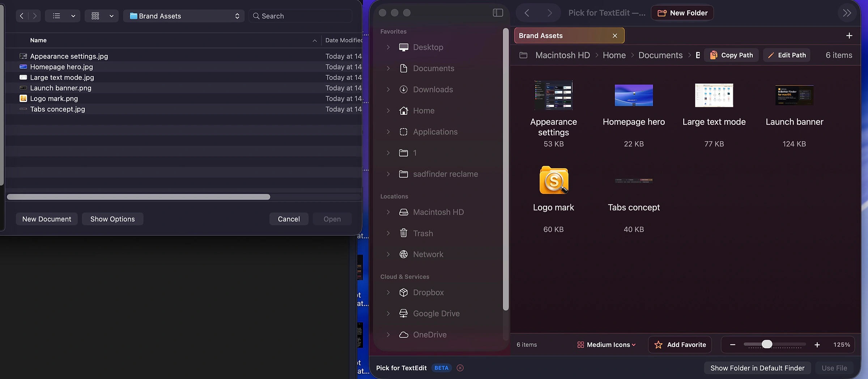Click the sidebar vertical scrollbar
This screenshot has height=379, width=868.
[x=506, y=169]
